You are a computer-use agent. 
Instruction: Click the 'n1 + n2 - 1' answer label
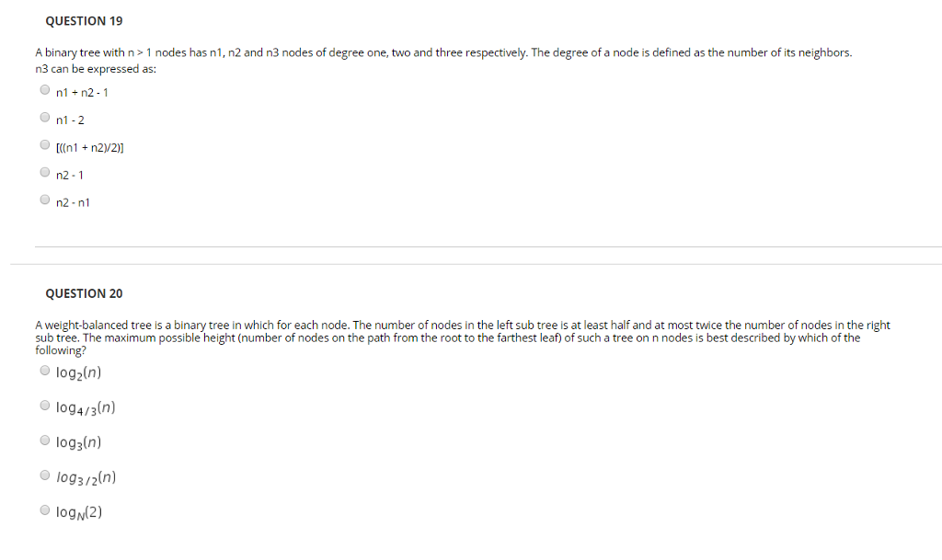tap(82, 93)
